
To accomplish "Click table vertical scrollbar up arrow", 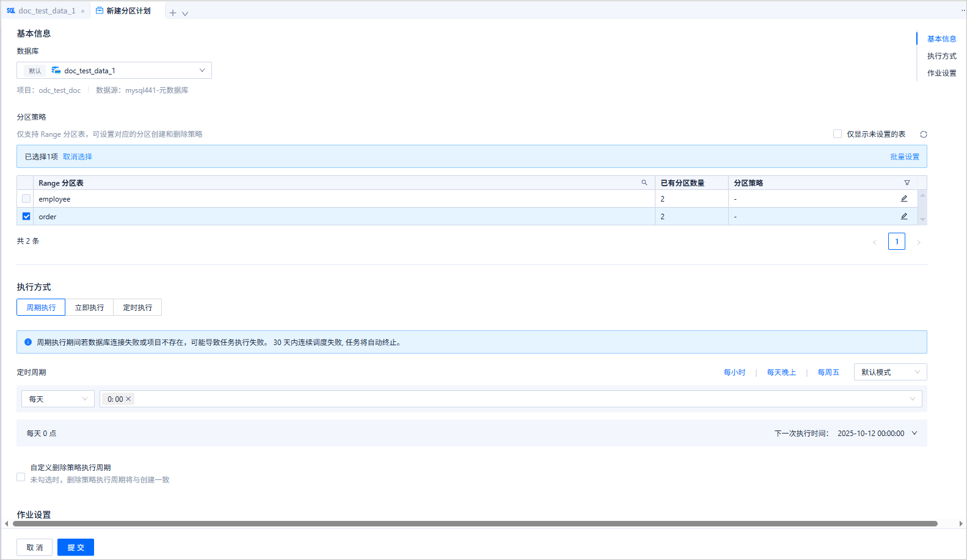I will (922, 195).
